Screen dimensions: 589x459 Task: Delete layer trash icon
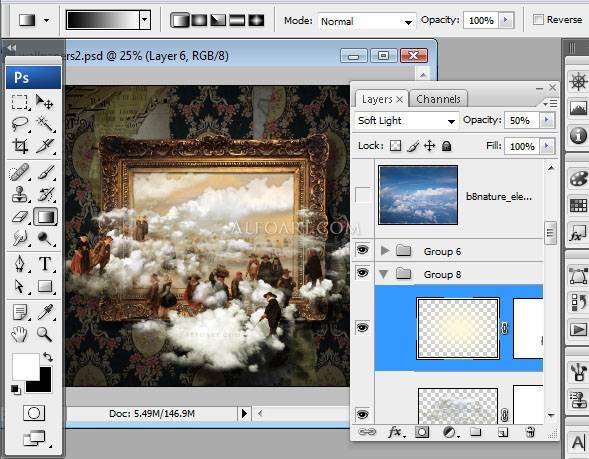(x=530, y=432)
